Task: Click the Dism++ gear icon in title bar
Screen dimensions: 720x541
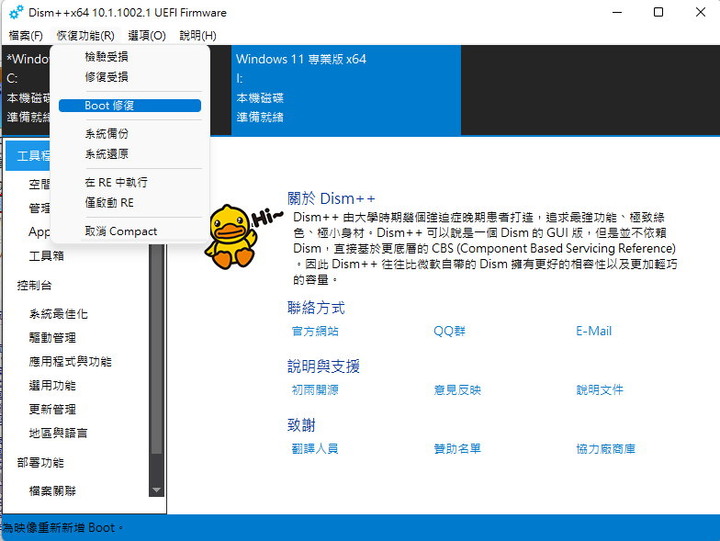Action: 16,12
